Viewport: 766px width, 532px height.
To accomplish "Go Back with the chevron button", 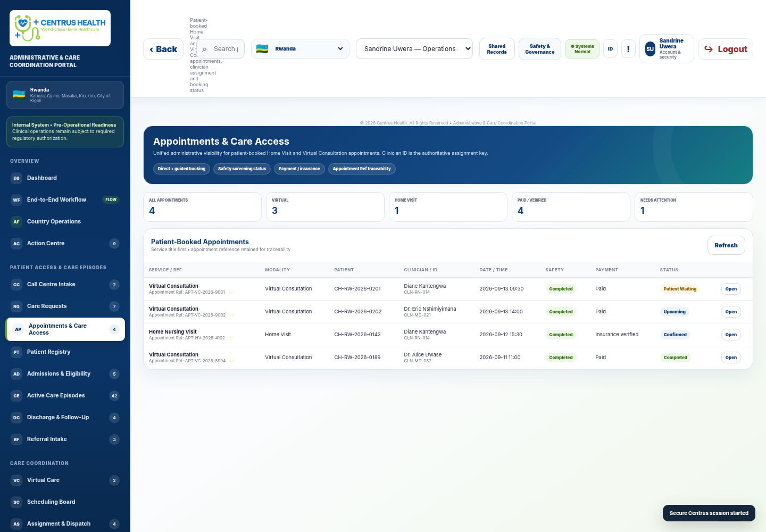I will coord(163,49).
